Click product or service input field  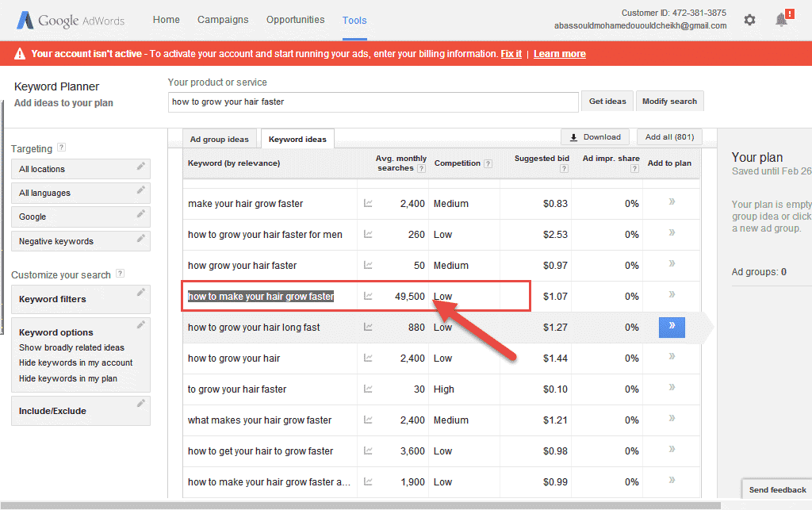click(373, 102)
